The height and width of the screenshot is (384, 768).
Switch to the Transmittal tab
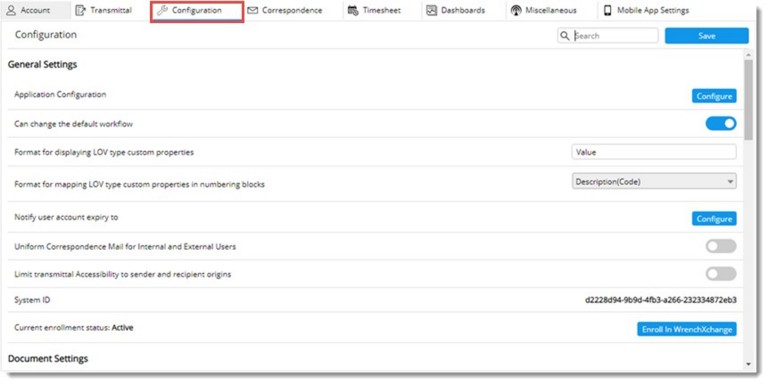[x=111, y=10]
